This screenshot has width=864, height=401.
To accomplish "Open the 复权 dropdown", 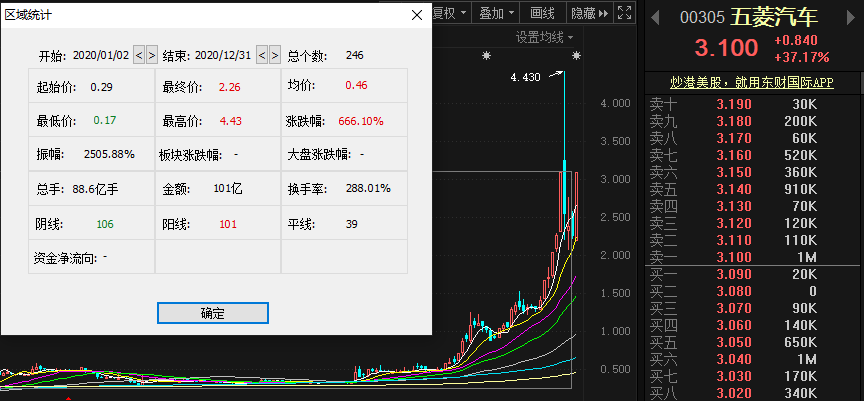I will pyautogui.click(x=450, y=13).
